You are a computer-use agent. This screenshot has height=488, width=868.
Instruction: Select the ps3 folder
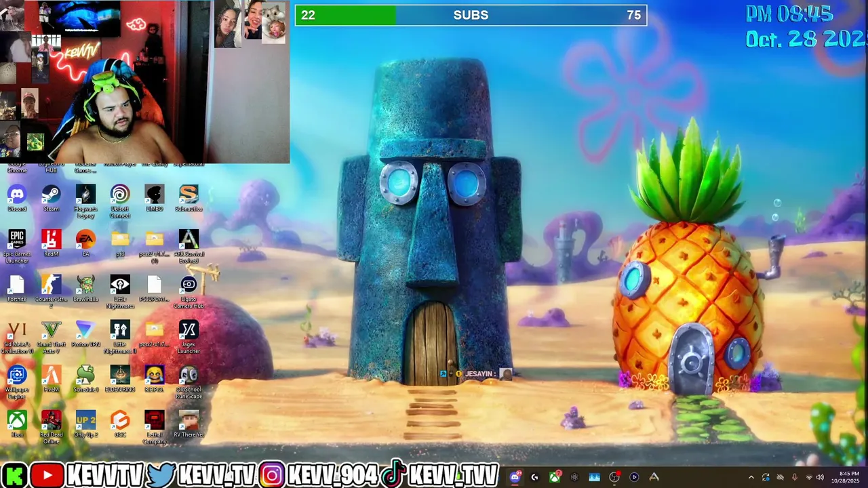point(120,243)
